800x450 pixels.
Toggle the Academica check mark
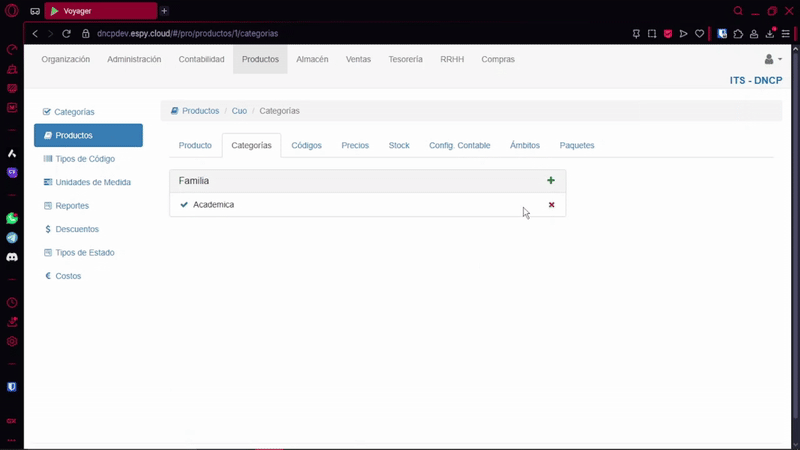click(184, 205)
